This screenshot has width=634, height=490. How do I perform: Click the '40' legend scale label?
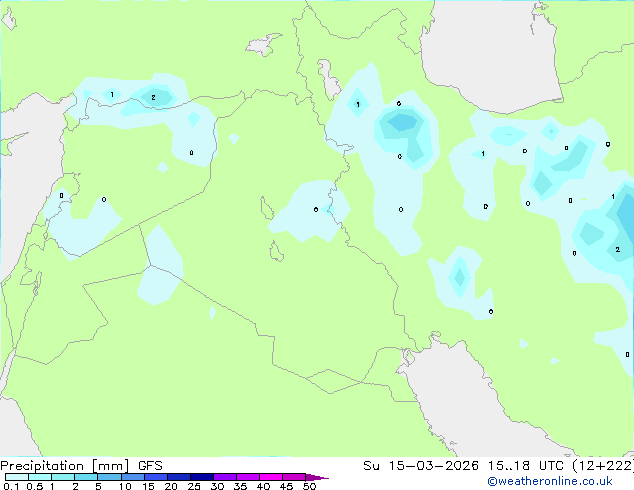pyautogui.click(x=263, y=486)
